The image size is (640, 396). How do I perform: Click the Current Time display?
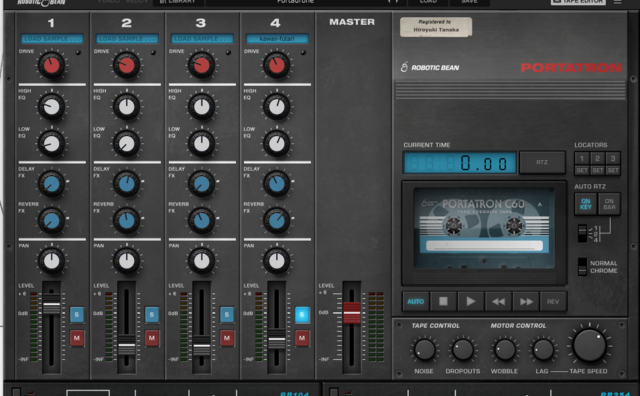460,163
